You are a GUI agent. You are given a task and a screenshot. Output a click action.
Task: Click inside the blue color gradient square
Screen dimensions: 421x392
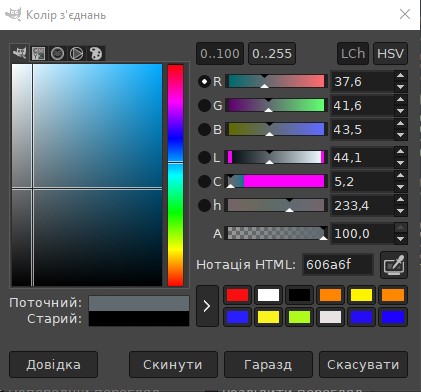click(87, 175)
